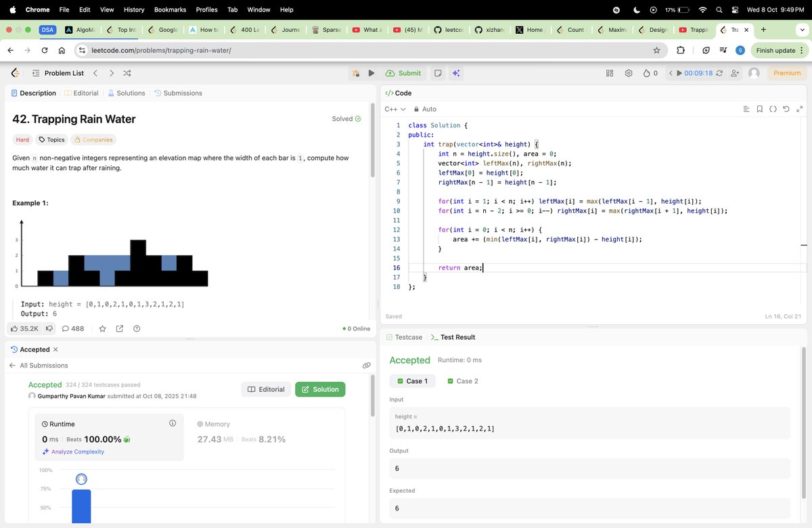Bookmark this page star icon

click(656, 50)
